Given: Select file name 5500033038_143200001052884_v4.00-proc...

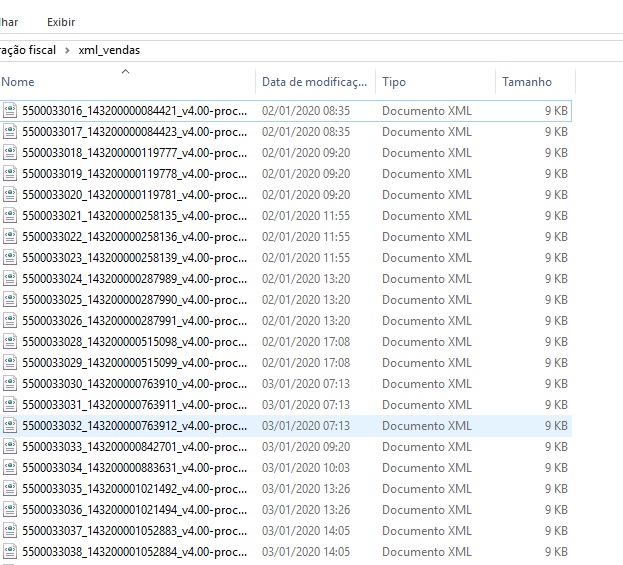Looking at the screenshot, I should tap(134, 552).
